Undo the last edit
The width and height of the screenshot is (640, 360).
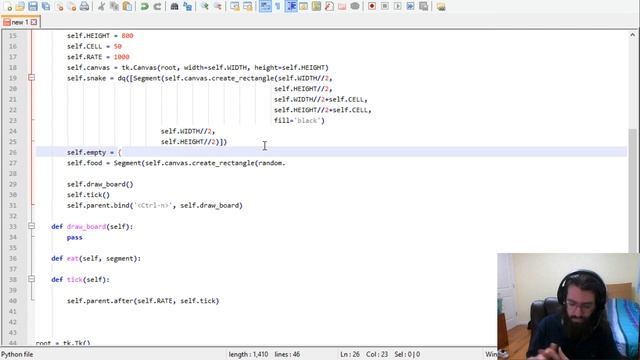[x=144, y=6]
